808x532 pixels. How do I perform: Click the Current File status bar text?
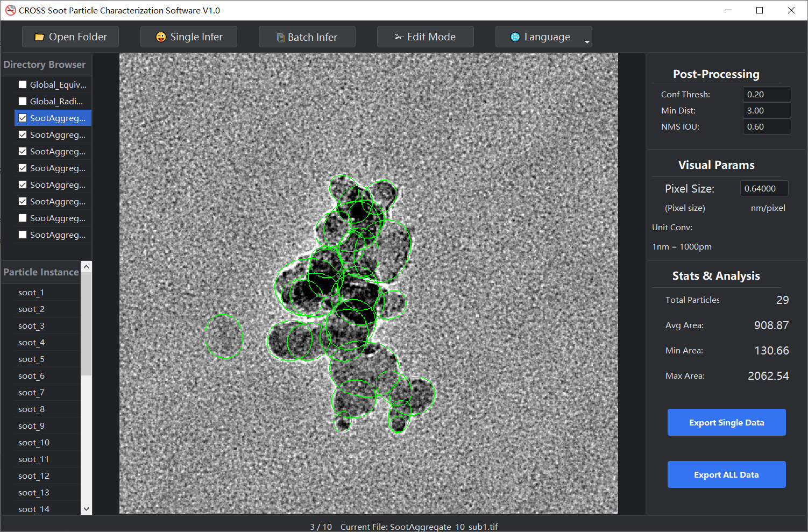pos(419,527)
